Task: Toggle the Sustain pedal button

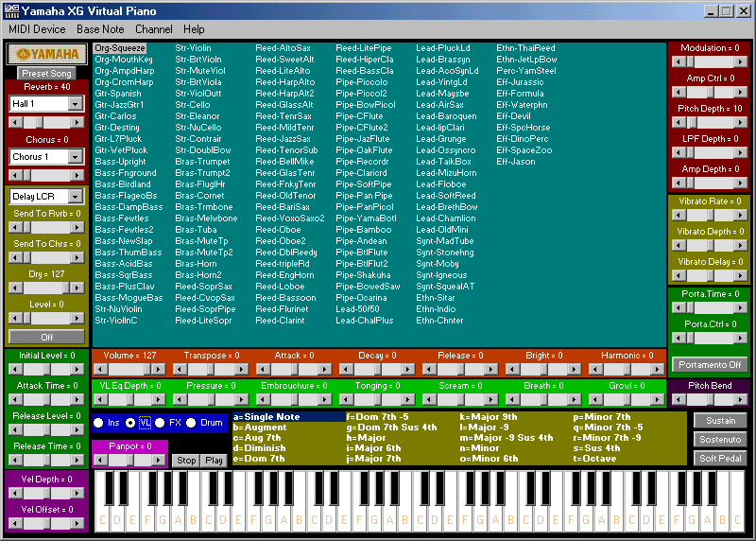Action: [x=720, y=421]
